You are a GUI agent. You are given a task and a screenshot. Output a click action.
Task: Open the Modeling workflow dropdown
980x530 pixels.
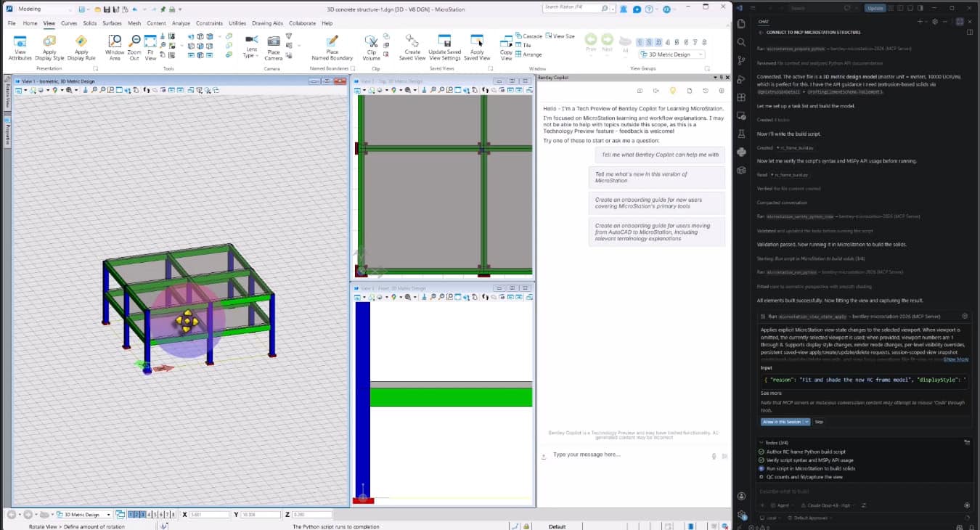pos(44,9)
